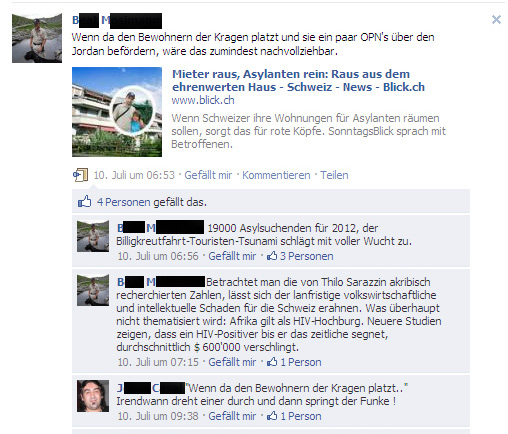Click 'Teilen' to share the post
The width and height of the screenshot is (508, 434).
coord(334,175)
